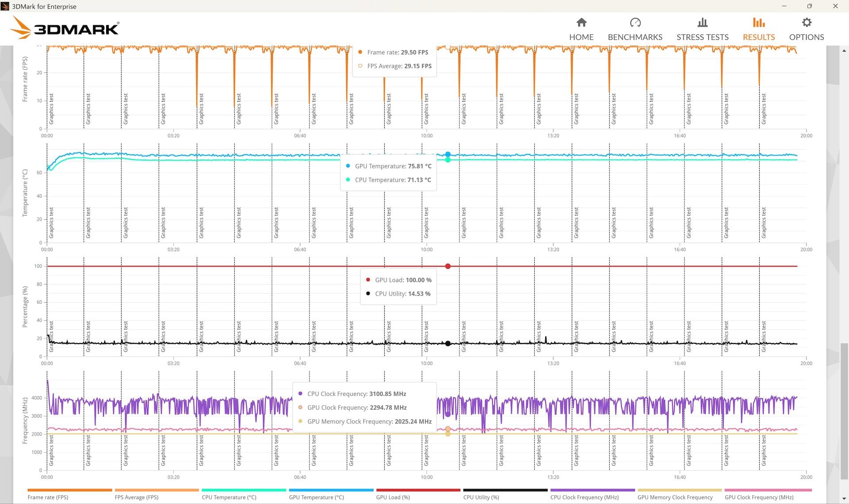Switch to BENCHMARKS tab label
Viewport: 849px width, 504px height.
[635, 37]
